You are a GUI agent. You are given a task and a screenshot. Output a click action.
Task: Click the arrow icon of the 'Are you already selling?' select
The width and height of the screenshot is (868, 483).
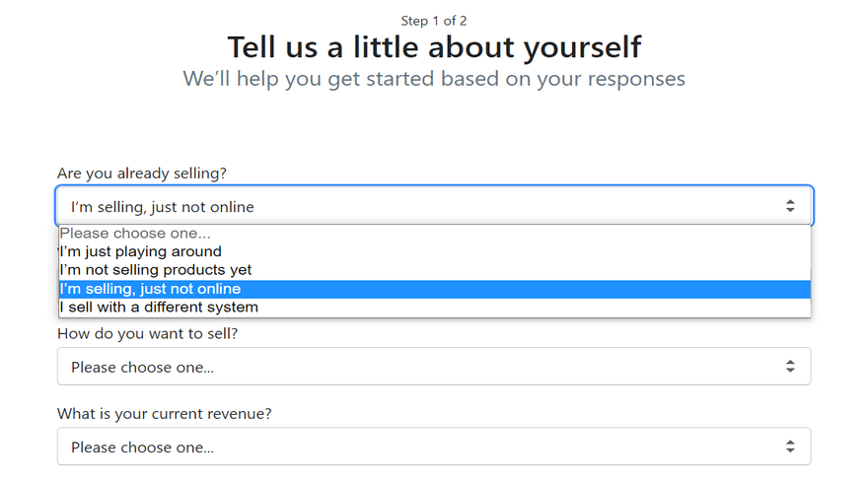pyautogui.click(x=789, y=206)
